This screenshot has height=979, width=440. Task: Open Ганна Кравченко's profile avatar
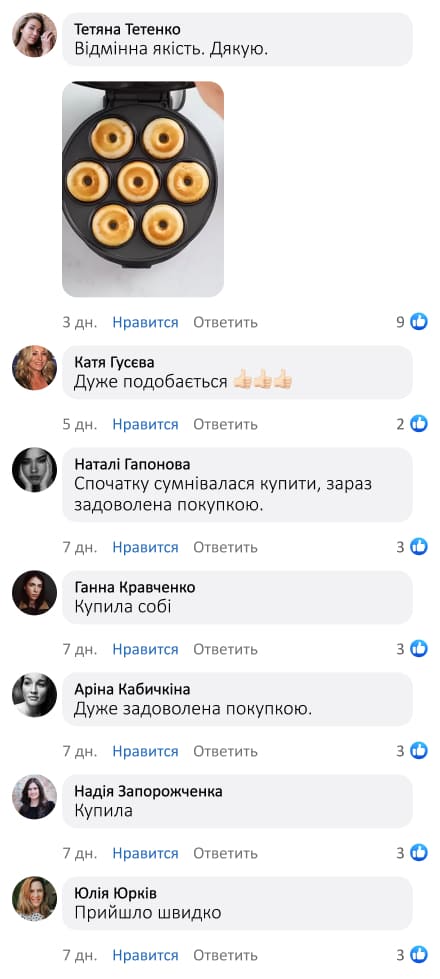(x=34, y=593)
